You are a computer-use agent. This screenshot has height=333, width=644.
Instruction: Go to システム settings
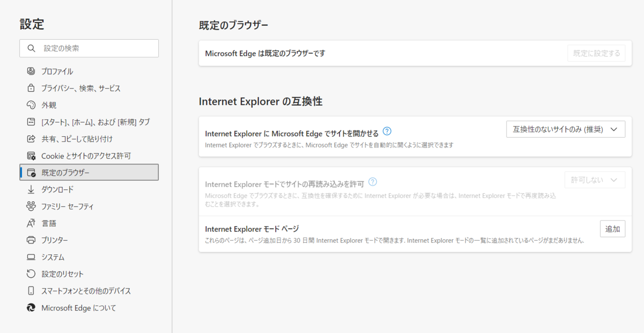pyautogui.click(x=89, y=257)
